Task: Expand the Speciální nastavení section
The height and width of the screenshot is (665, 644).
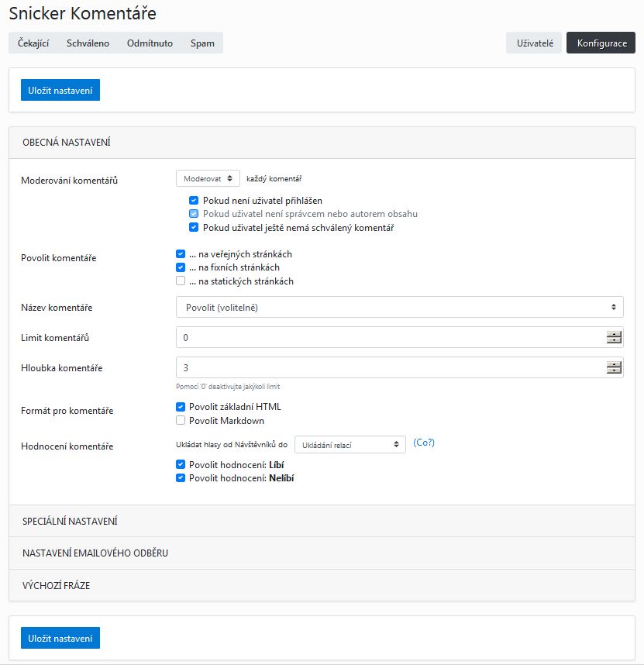Action: pyautogui.click(x=70, y=522)
